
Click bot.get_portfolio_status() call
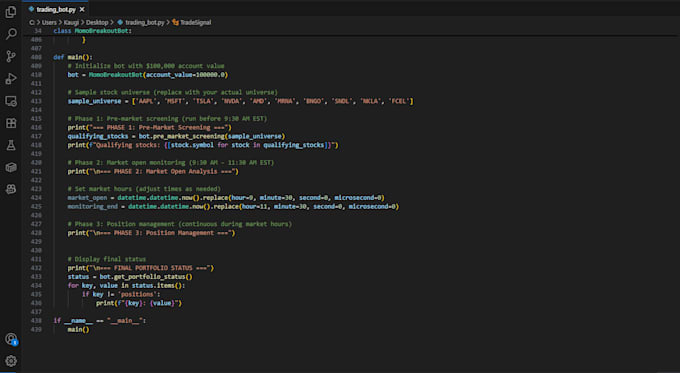146,277
